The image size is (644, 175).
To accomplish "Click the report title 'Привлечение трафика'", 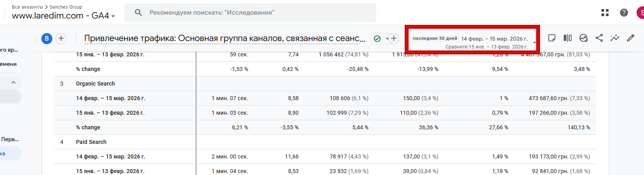I will point(224,38).
